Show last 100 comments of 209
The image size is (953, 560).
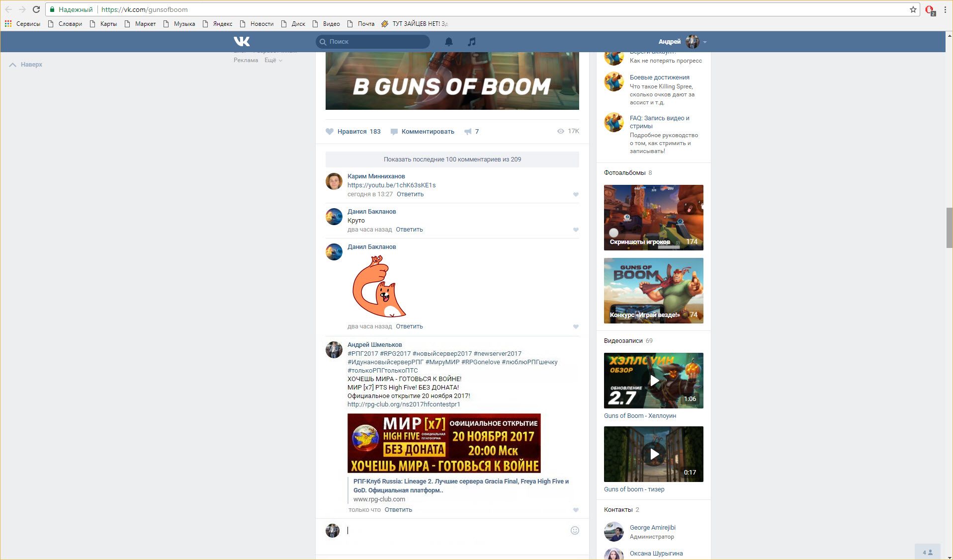click(x=452, y=160)
